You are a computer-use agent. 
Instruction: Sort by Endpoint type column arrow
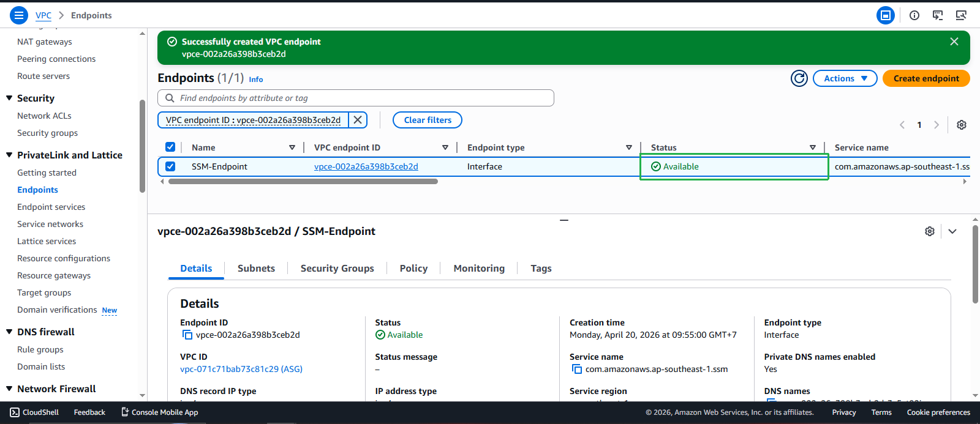coord(629,147)
